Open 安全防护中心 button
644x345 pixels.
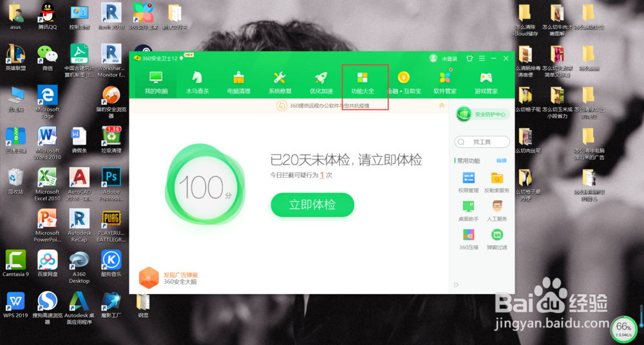click(x=484, y=114)
